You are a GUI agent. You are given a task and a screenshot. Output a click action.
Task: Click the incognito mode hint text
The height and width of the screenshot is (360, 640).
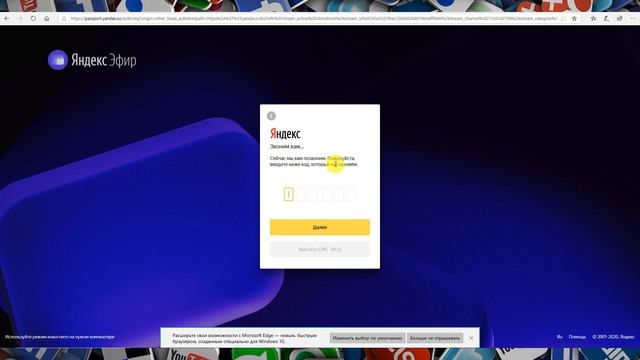(x=60, y=337)
